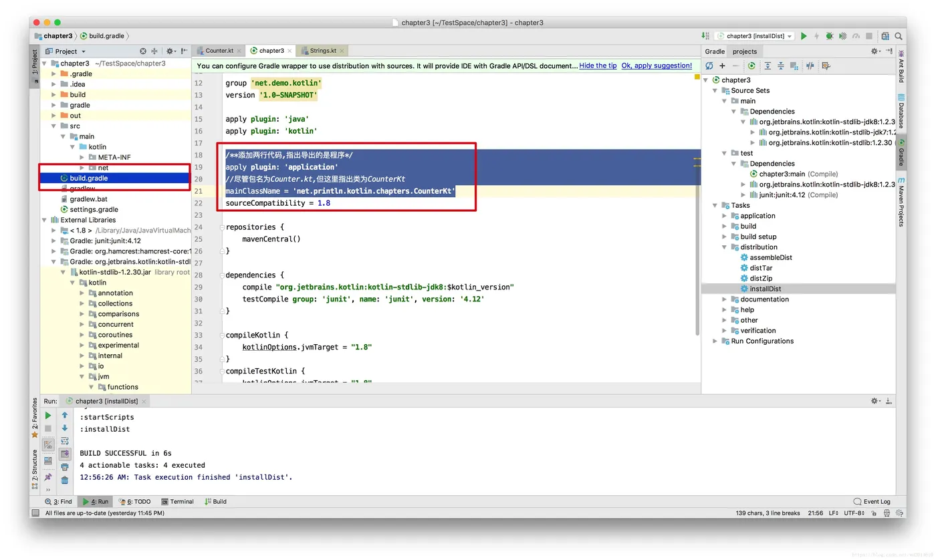
Task: Run chapter3 installDist with green play button in top toolbar
Action: point(804,36)
